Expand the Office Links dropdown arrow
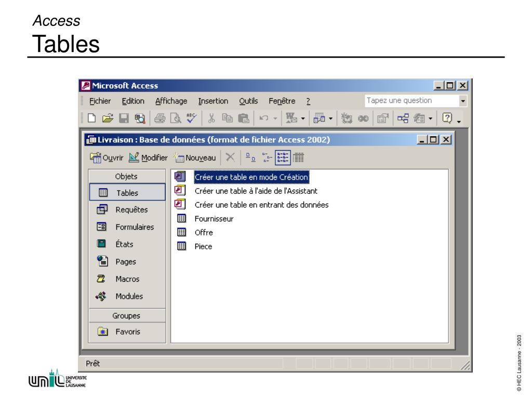The height and width of the screenshot is (399, 532). pyautogui.click(x=303, y=118)
